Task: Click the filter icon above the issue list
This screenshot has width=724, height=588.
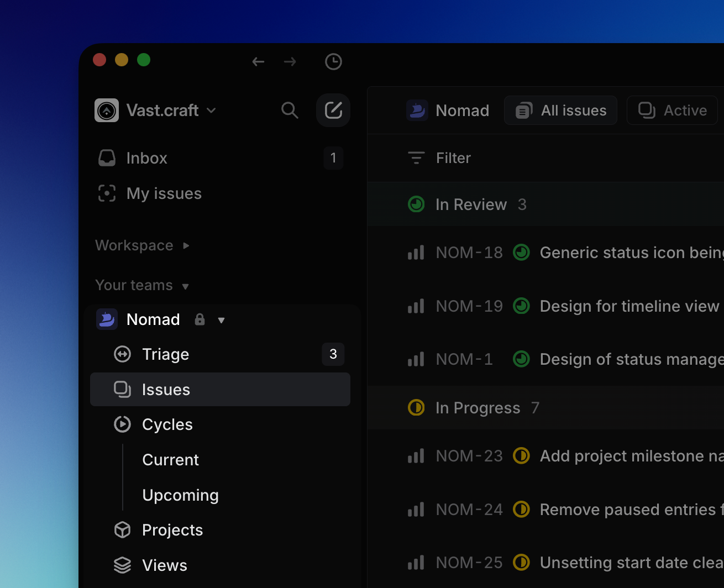Action: [x=416, y=158]
